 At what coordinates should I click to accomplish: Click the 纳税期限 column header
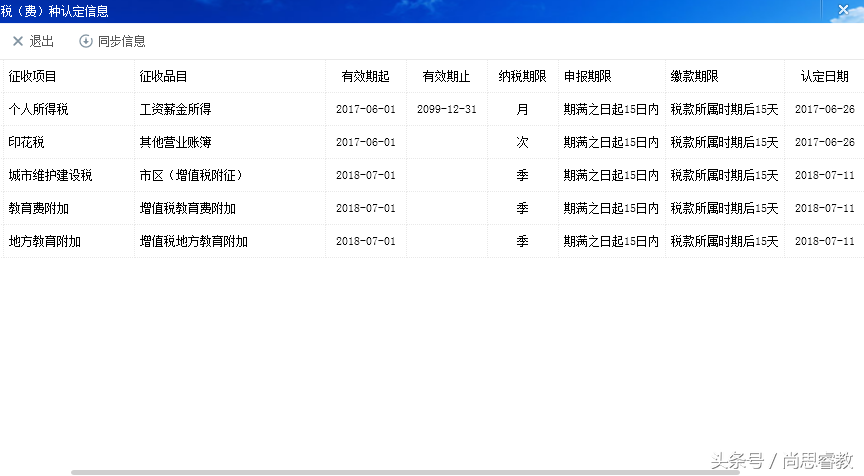[x=522, y=76]
